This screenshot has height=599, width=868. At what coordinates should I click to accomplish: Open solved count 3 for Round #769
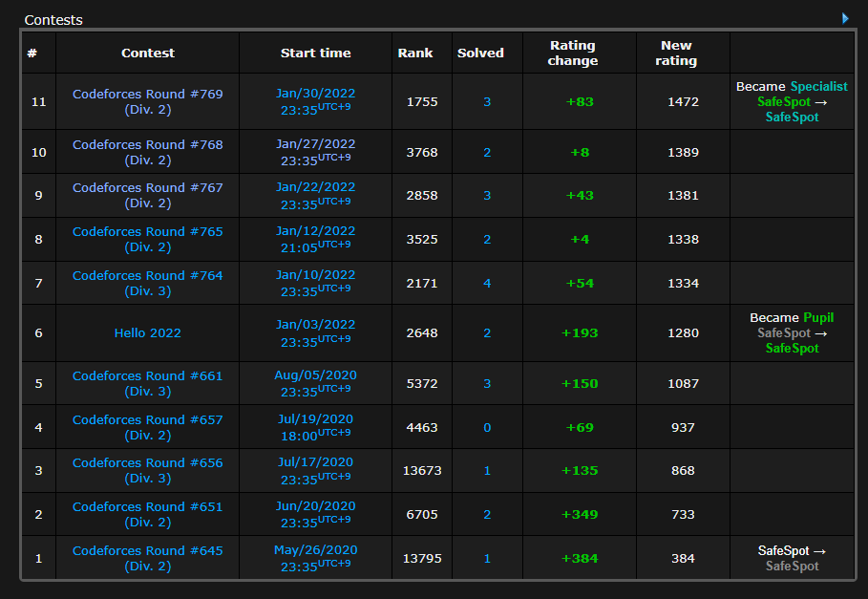click(x=487, y=102)
